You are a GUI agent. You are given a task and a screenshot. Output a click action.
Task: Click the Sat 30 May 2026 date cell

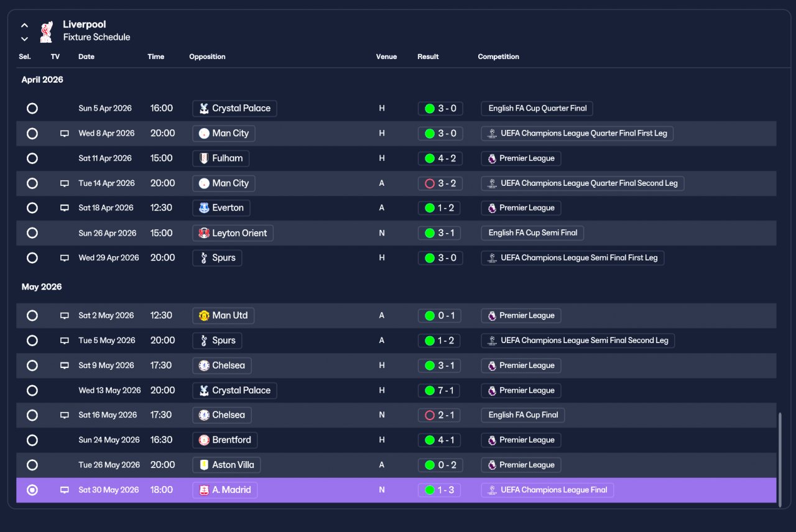[109, 490]
